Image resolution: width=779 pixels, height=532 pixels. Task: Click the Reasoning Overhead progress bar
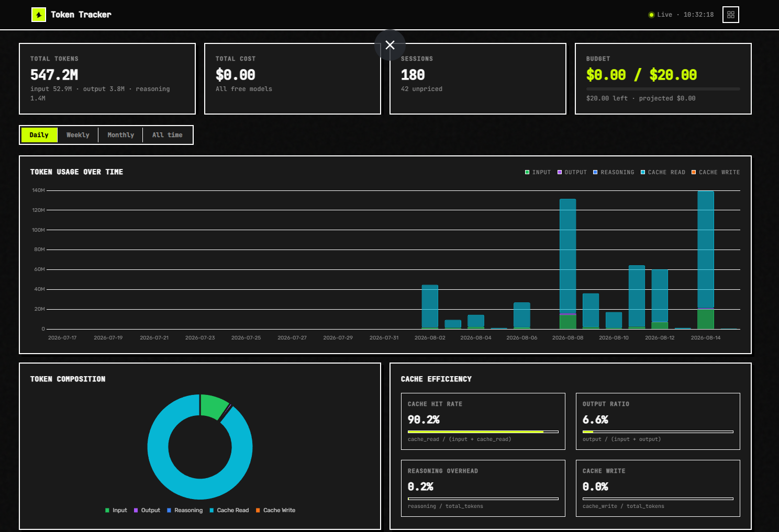tap(483, 499)
